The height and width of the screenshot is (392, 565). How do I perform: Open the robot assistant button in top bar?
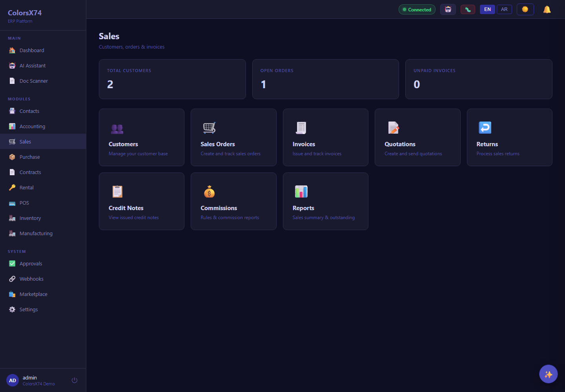448,9
